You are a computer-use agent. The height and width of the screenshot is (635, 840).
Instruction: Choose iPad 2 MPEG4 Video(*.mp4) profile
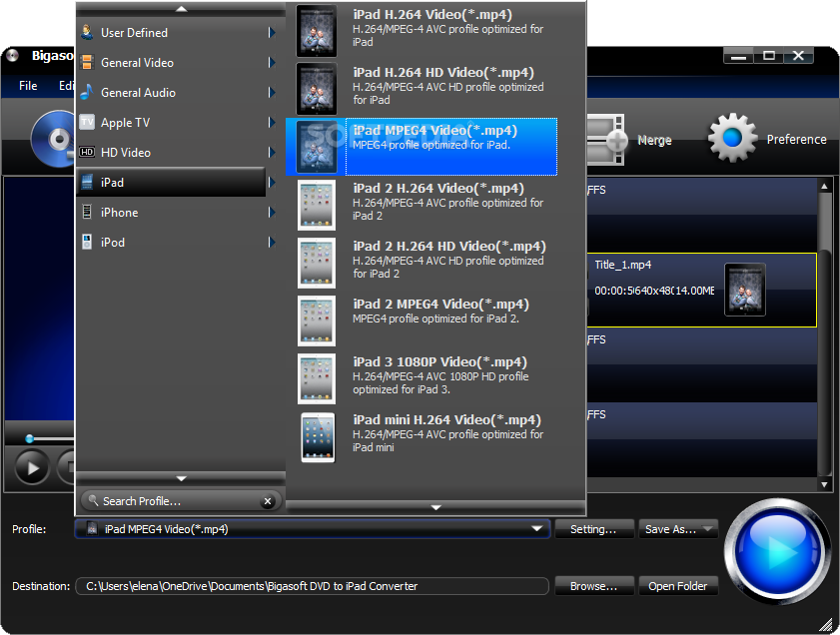(422, 320)
